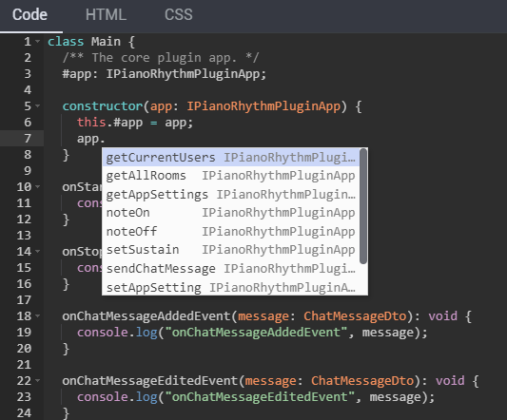507x420 pixels.
Task: Switch to the HTML tab
Action: 106,15
